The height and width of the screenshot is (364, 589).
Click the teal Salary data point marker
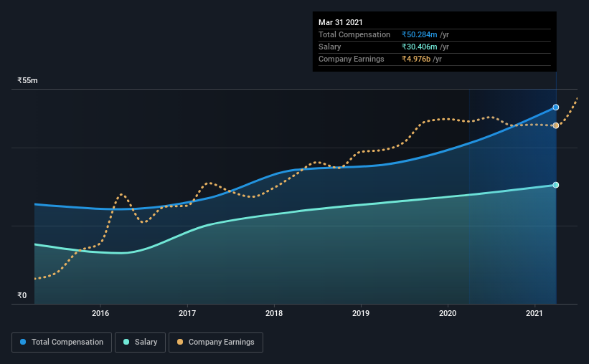[555, 185]
